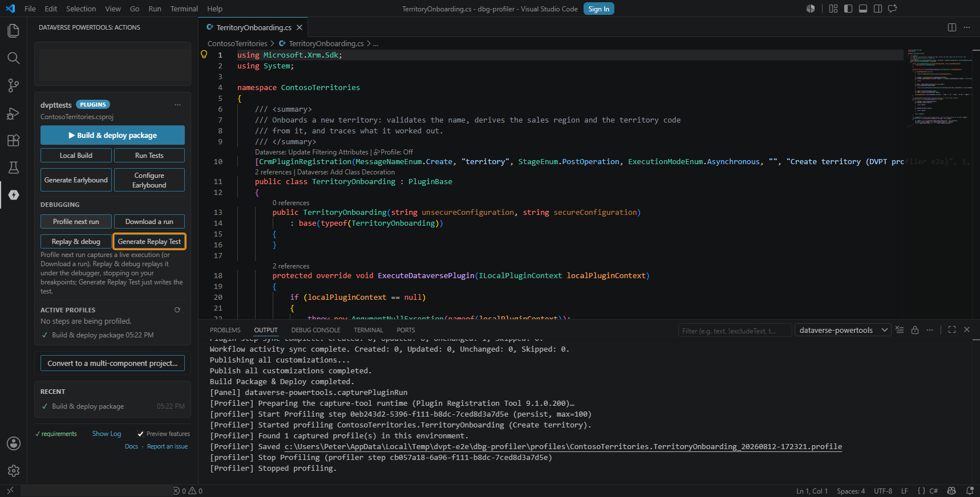Expand the ellipsis breadcrumb symbol
This screenshot has width=980, height=497.
375,43
